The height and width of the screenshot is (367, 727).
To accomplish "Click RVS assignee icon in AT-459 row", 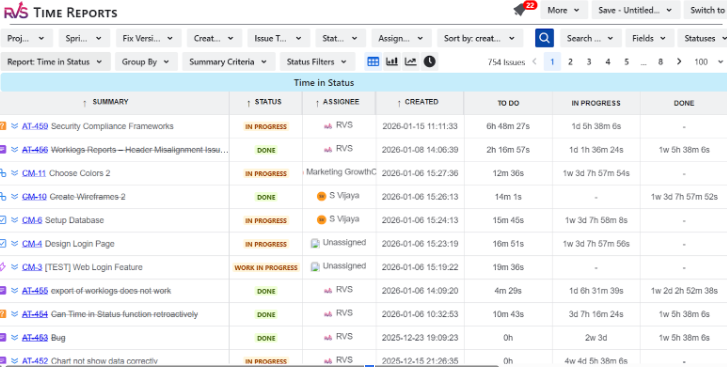I will 328,126.
